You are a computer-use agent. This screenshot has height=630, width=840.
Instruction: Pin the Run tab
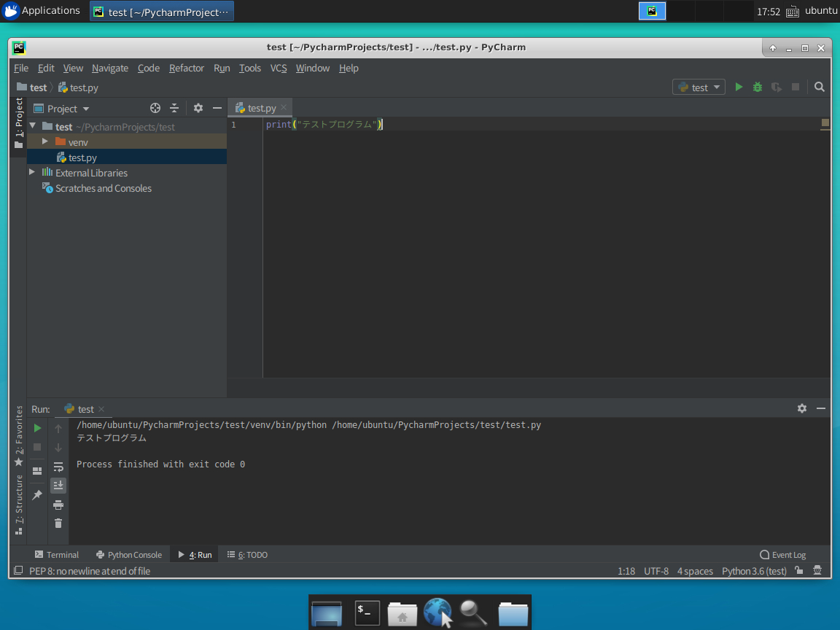tap(37, 494)
